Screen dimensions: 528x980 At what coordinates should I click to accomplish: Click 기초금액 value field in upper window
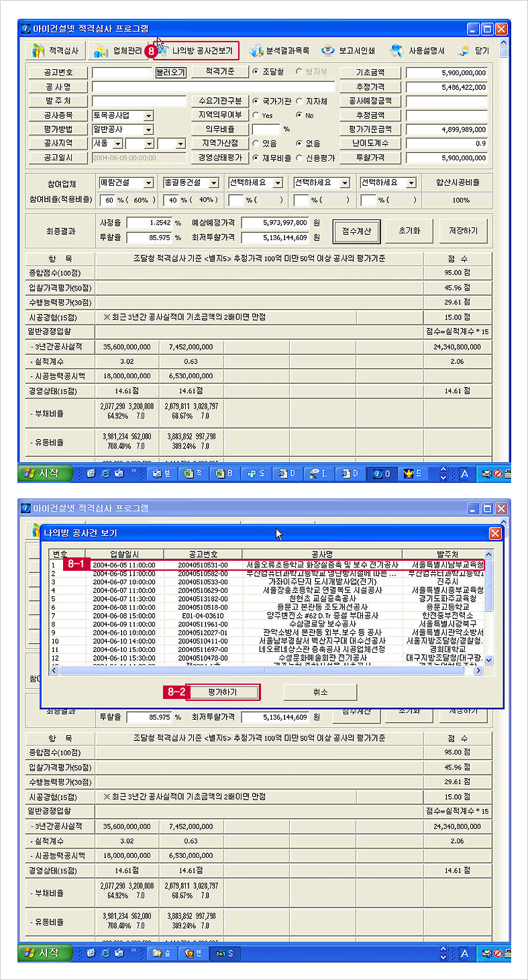point(447,72)
